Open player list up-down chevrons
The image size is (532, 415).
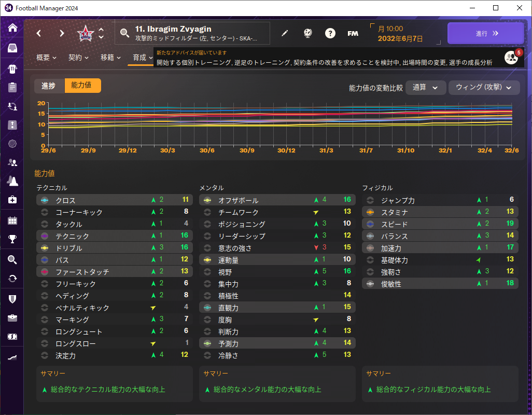point(101,33)
